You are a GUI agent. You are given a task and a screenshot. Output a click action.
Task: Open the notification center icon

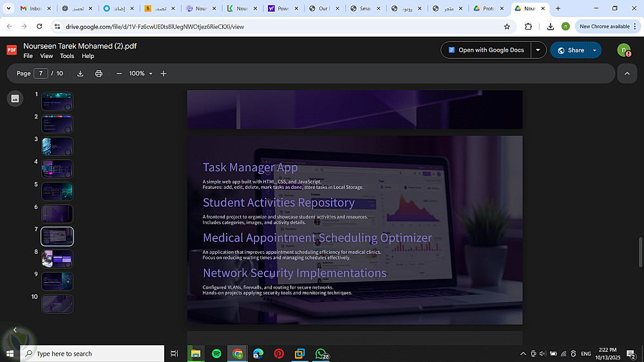click(x=631, y=354)
